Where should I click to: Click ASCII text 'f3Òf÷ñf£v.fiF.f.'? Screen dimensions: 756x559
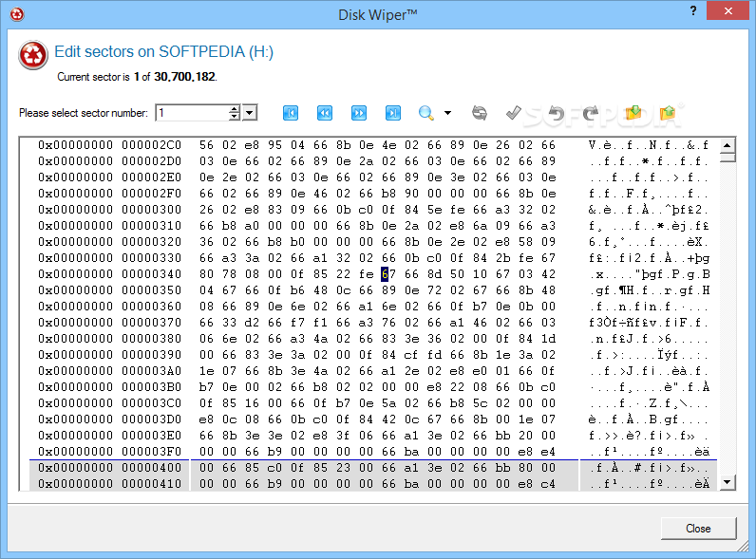(649, 323)
